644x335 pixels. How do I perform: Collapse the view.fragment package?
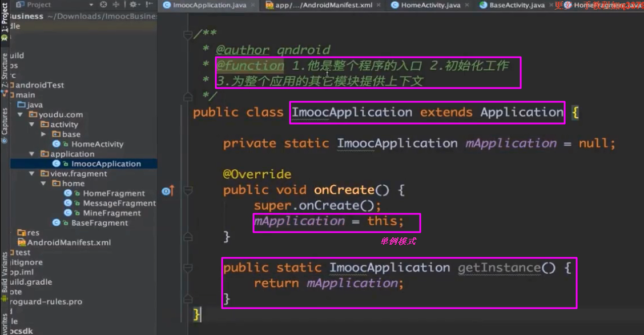click(33, 174)
